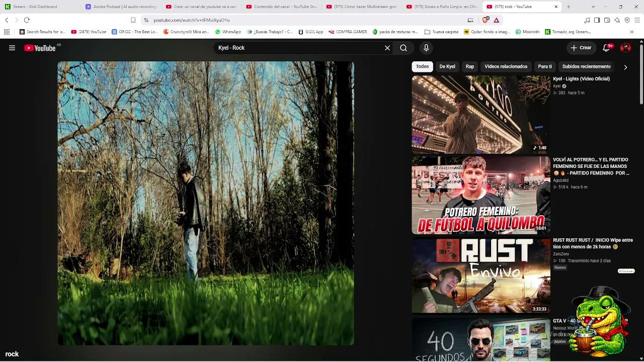Open the 'OP.GG - The Best Lo...' bookmark
The height and width of the screenshot is (362, 644).
click(x=134, y=32)
